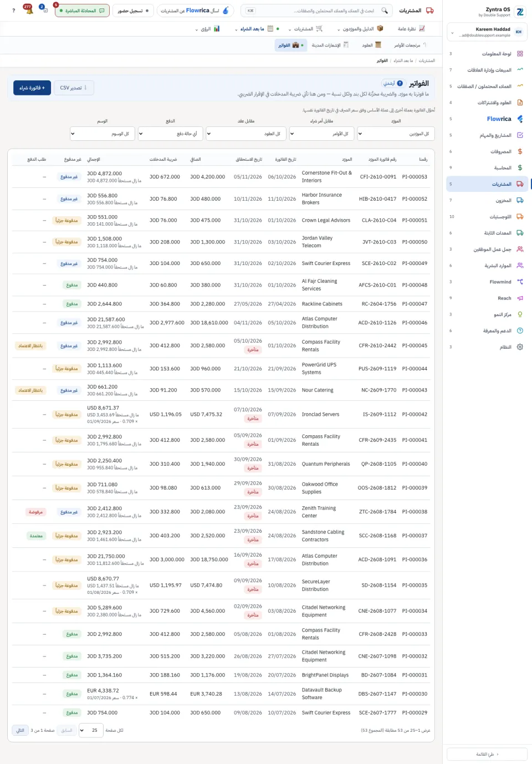Open النظام system settings in the sidebar
This screenshot has height=764, width=532.
click(487, 347)
